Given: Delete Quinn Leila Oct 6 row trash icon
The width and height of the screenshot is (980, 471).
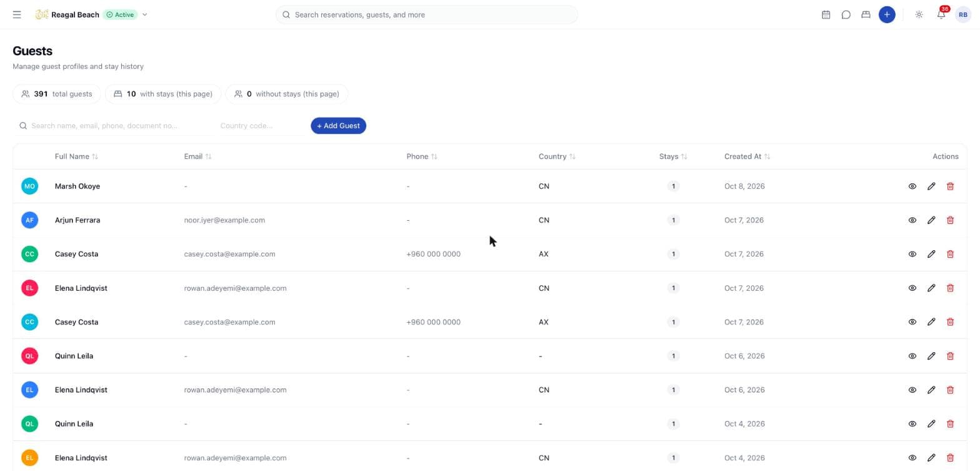Looking at the screenshot, I should click(950, 356).
